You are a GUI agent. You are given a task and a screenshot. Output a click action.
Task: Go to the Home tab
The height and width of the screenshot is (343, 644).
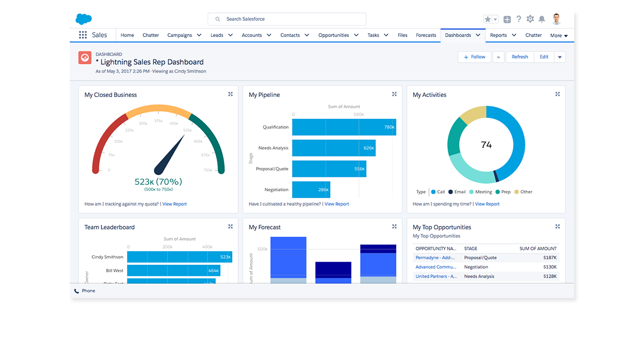127,35
